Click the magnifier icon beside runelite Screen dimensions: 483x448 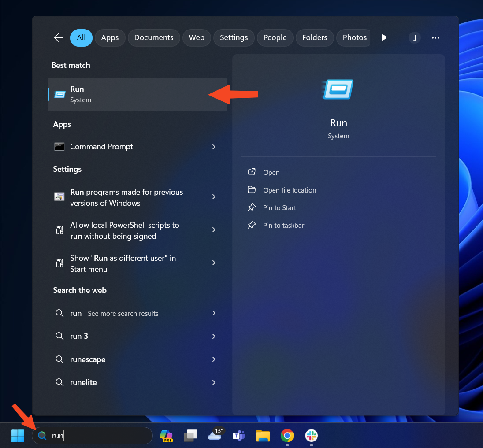pyautogui.click(x=59, y=382)
